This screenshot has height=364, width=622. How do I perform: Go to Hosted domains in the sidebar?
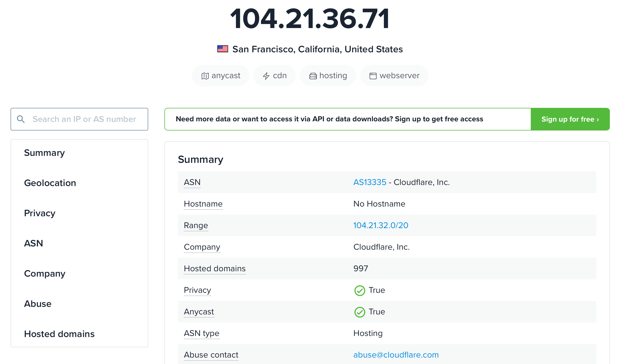[59, 334]
